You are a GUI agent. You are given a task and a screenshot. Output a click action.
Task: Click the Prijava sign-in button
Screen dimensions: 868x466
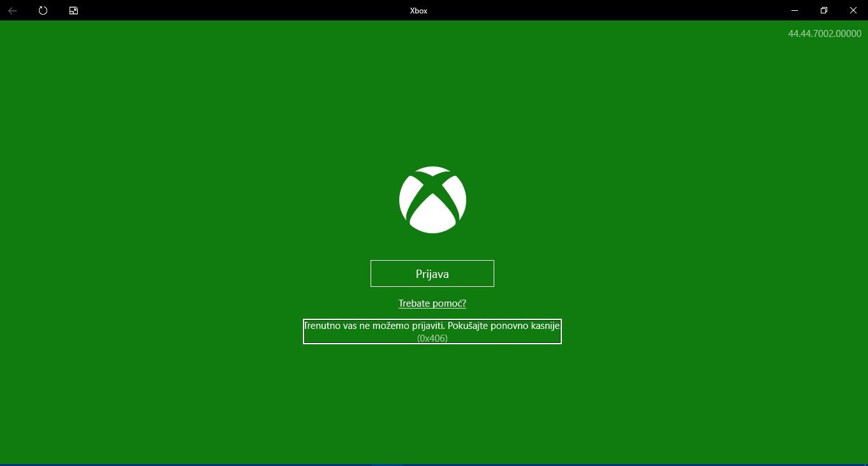(432, 273)
